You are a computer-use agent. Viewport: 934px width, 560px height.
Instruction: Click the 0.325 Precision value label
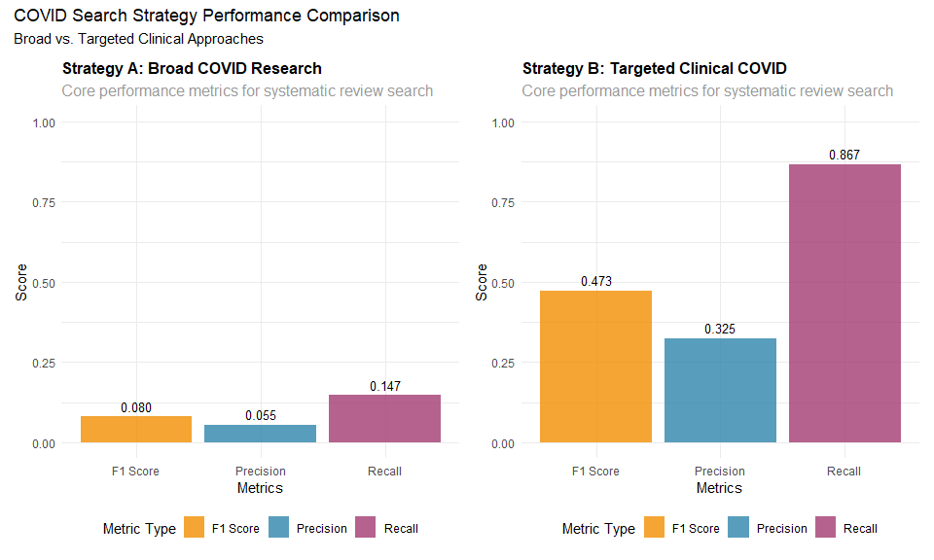point(720,329)
